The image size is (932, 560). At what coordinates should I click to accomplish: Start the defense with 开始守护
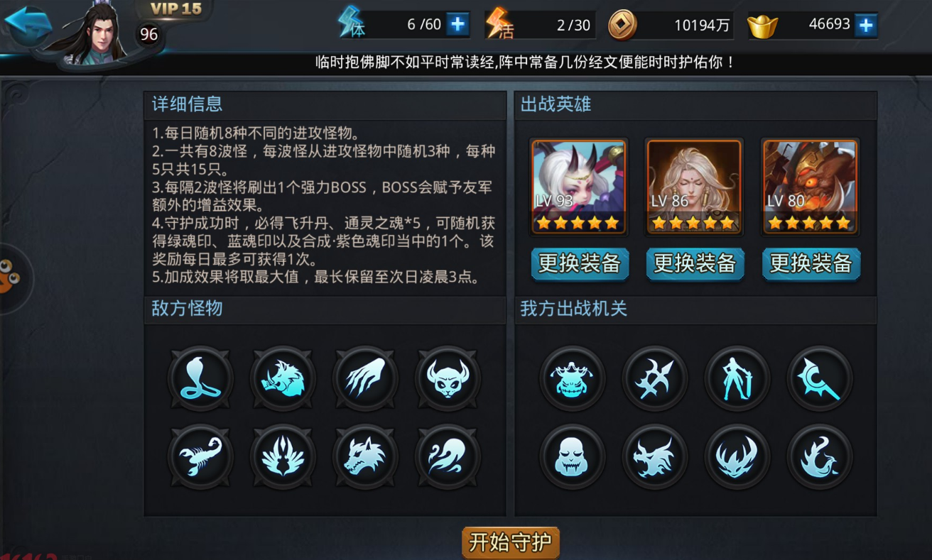click(x=511, y=543)
